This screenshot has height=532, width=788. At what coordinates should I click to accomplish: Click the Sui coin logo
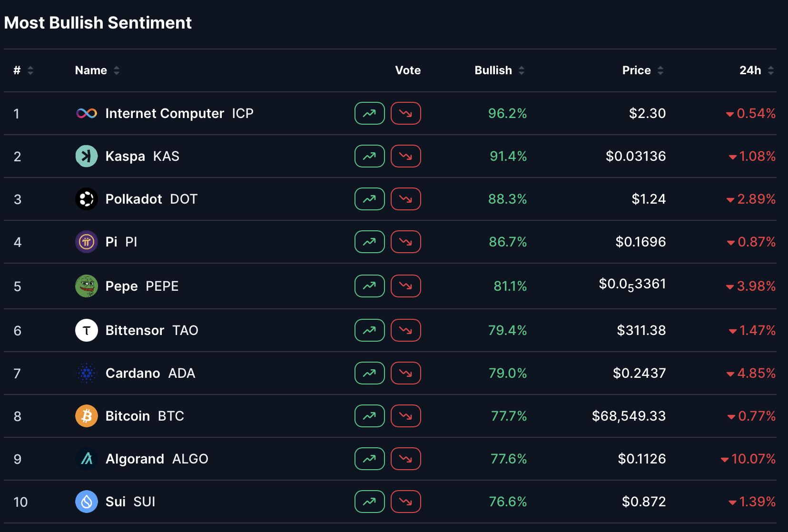pos(86,501)
